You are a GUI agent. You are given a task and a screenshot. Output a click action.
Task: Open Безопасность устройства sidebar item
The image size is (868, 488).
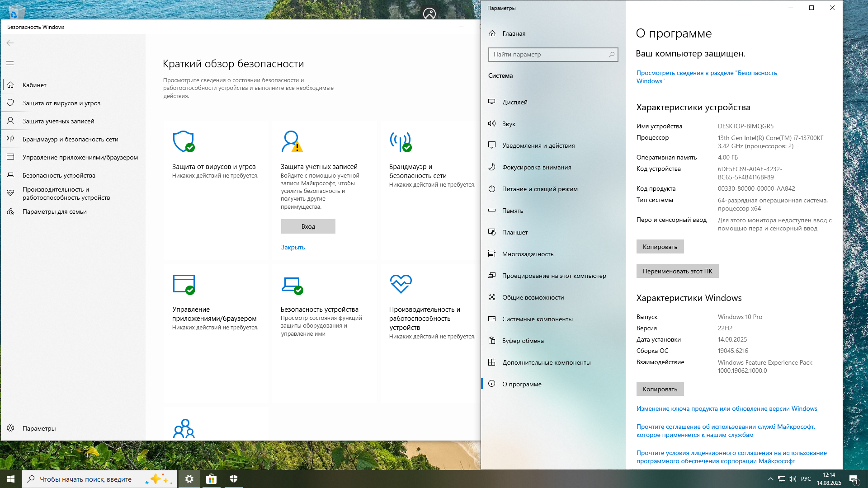click(x=73, y=175)
